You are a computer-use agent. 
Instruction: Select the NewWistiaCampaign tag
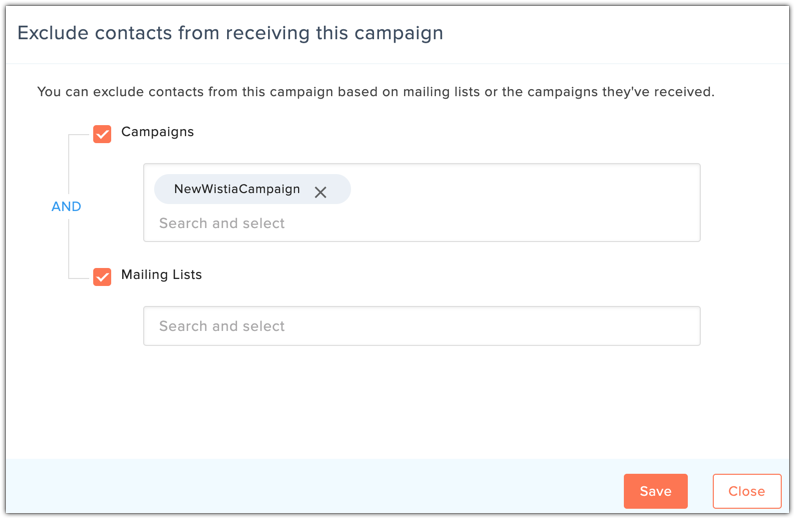tap(237, 189)
